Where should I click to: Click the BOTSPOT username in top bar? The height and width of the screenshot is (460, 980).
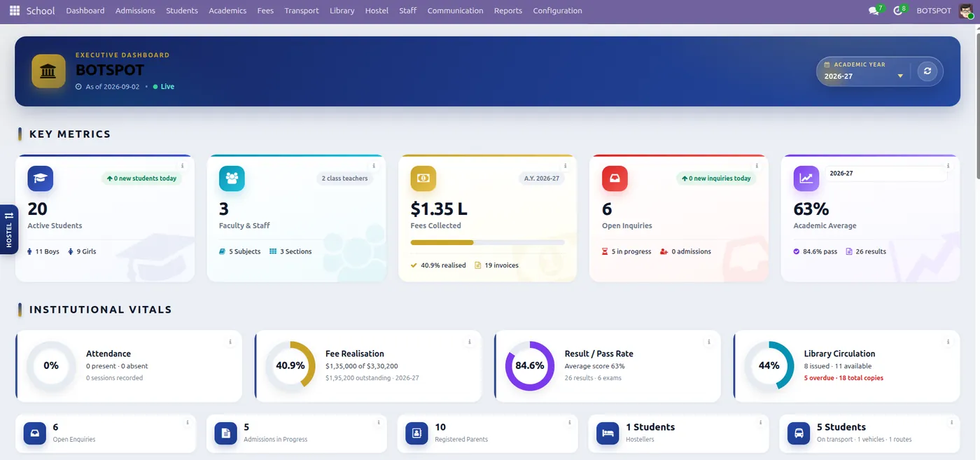click(934, 11)
